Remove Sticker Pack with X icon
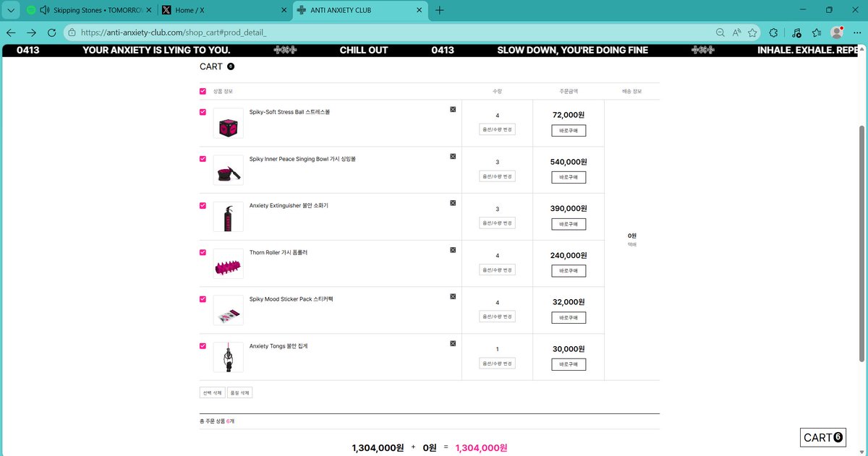 coord(453,296)
